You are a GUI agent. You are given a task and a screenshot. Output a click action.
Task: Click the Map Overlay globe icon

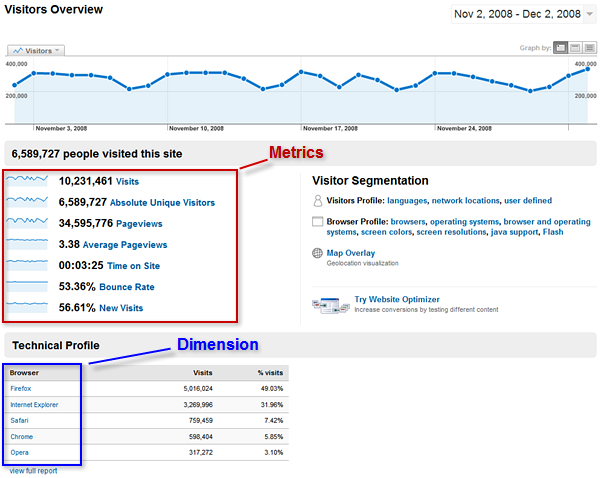(317, 253)
